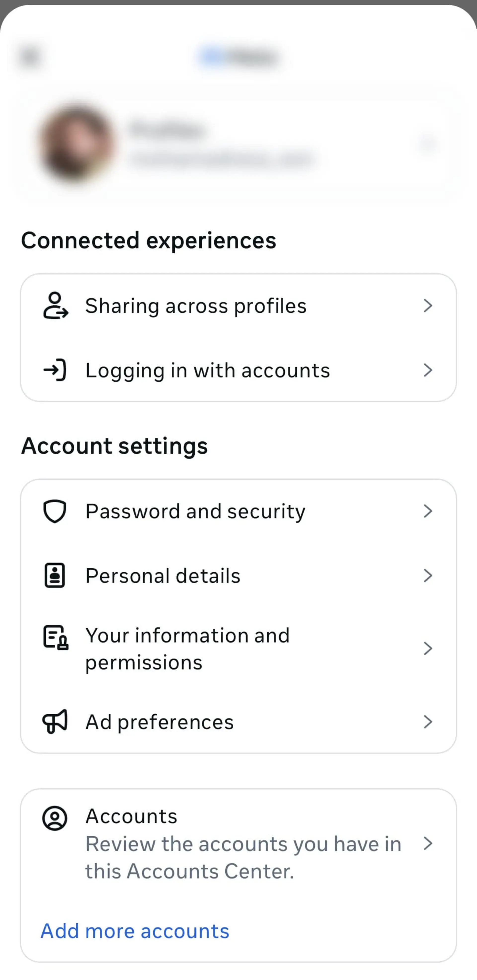Tap the Accounts profile circle icon

point(55,818)
